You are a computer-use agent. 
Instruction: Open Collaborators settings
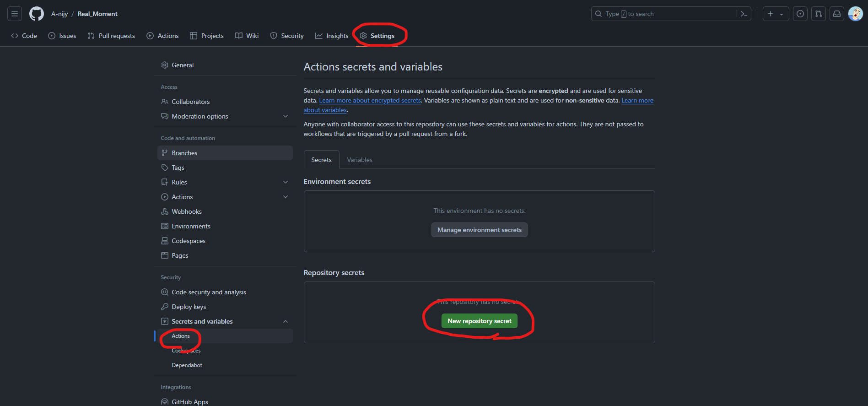tap(225, 102)
